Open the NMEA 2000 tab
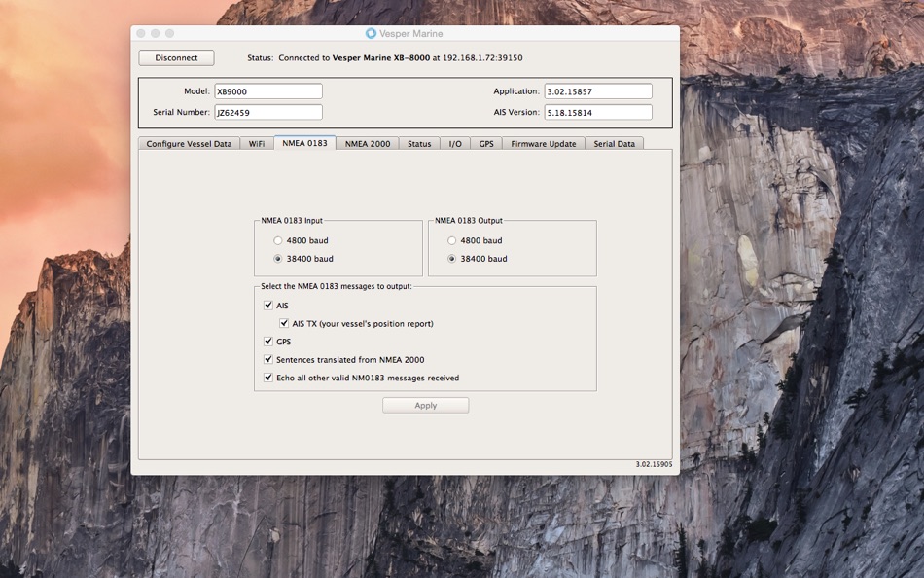This screenshot has height=578, width=924. pyautogui.click(x=368, y=143)
